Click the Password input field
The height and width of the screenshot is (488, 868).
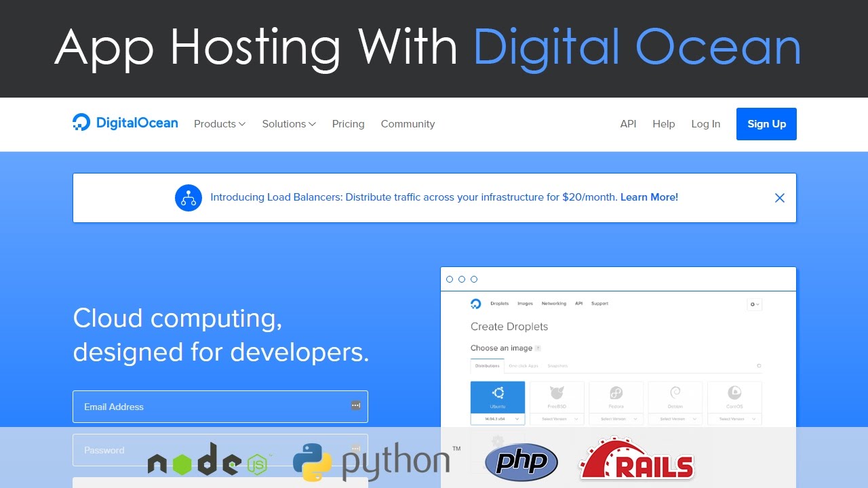[x=220, y=450]
